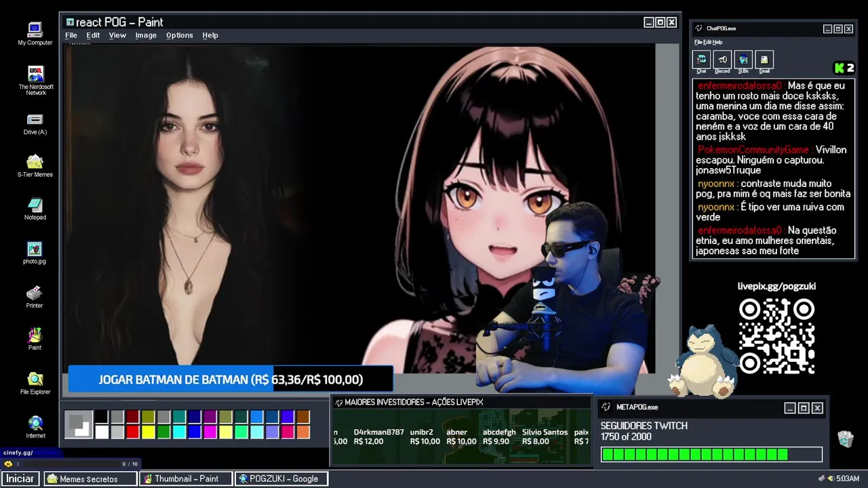Click the Email envelope icon in ChatPOG.exe
Screen dimensions: 868x488
click(x=764, y=60)
